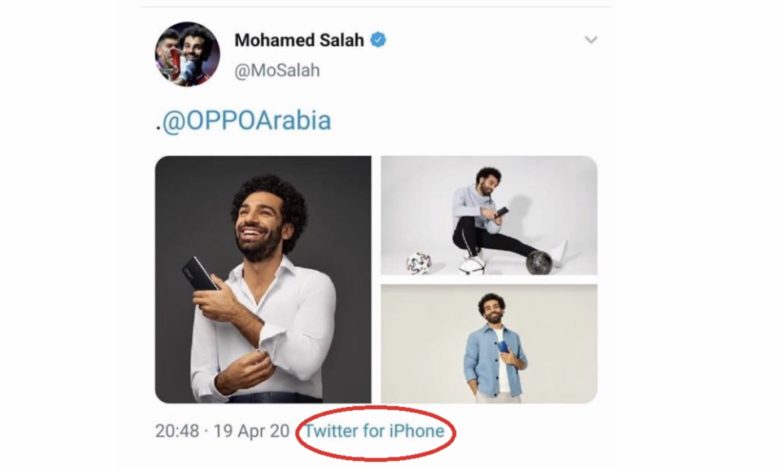Click the red oval annotation's left edge
This screenshot has width=780, height=470.
point(302,432)
